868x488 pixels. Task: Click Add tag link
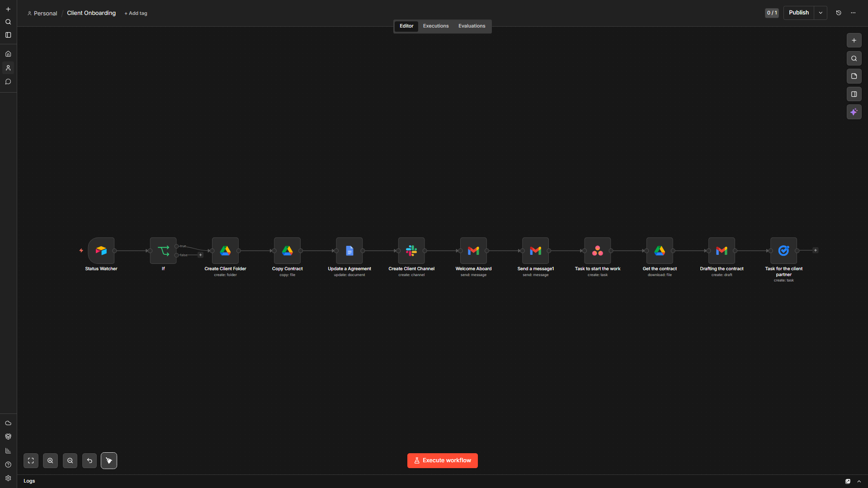(136, 14)
